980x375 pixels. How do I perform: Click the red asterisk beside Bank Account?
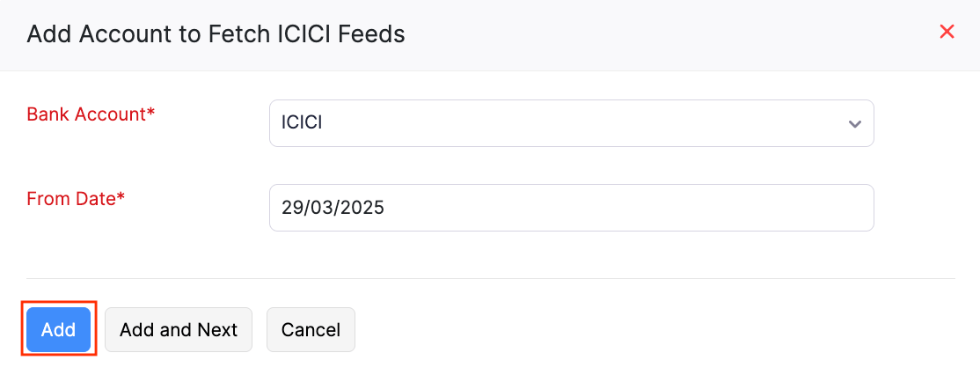coord(150,113)
